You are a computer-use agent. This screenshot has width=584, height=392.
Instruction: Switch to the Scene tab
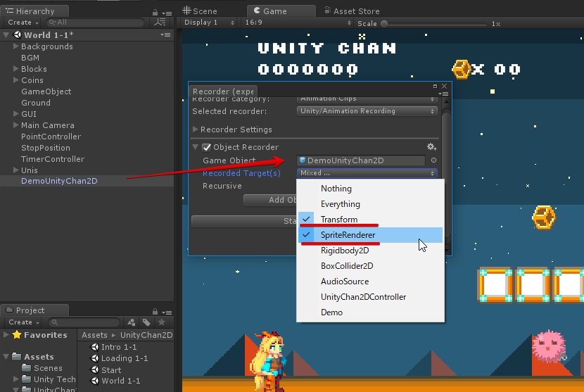pos(200,11)
